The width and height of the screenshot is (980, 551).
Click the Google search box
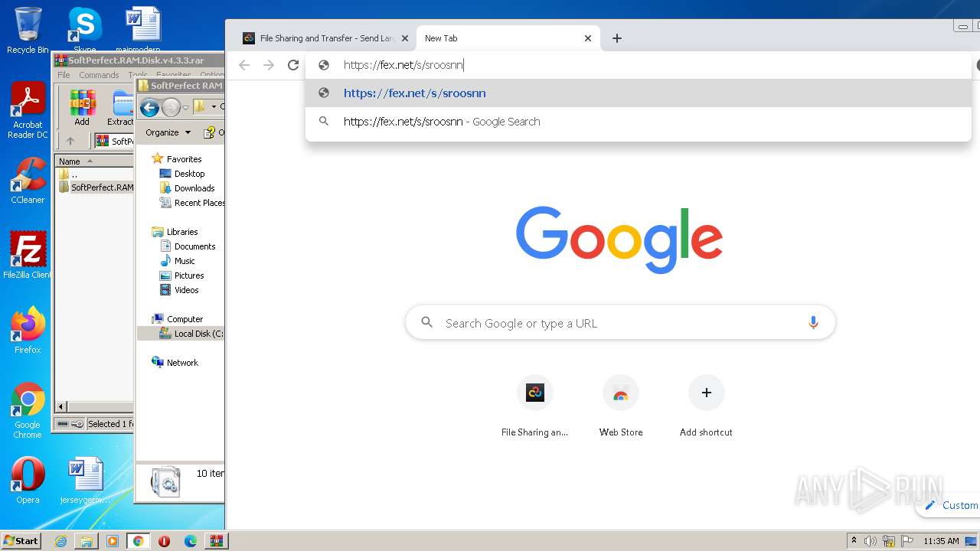620,323
